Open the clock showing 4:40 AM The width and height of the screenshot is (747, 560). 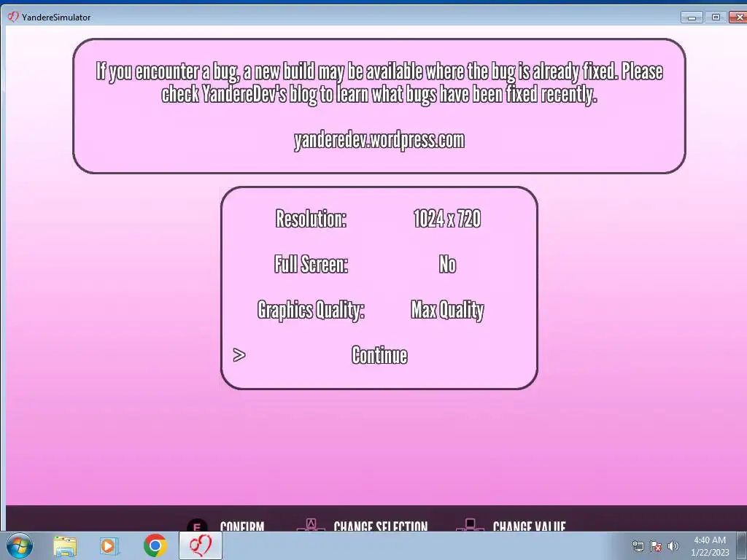[x=710, y=546]
